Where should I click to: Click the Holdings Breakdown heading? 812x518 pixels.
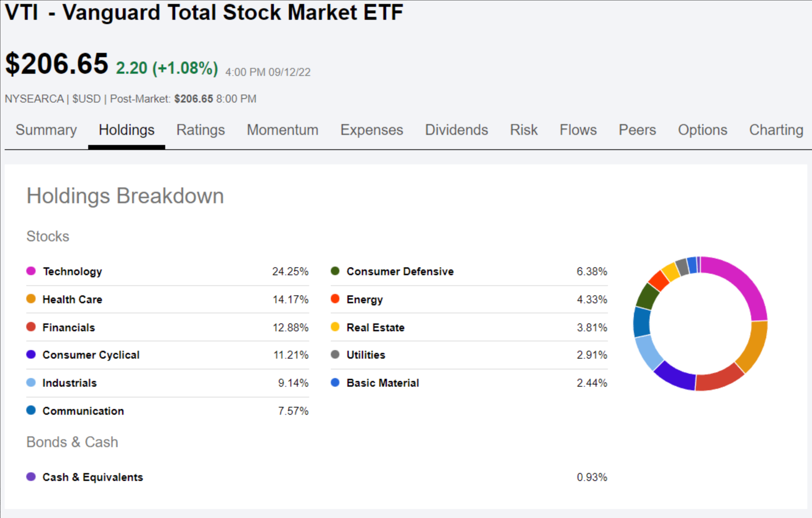[125, 195]
